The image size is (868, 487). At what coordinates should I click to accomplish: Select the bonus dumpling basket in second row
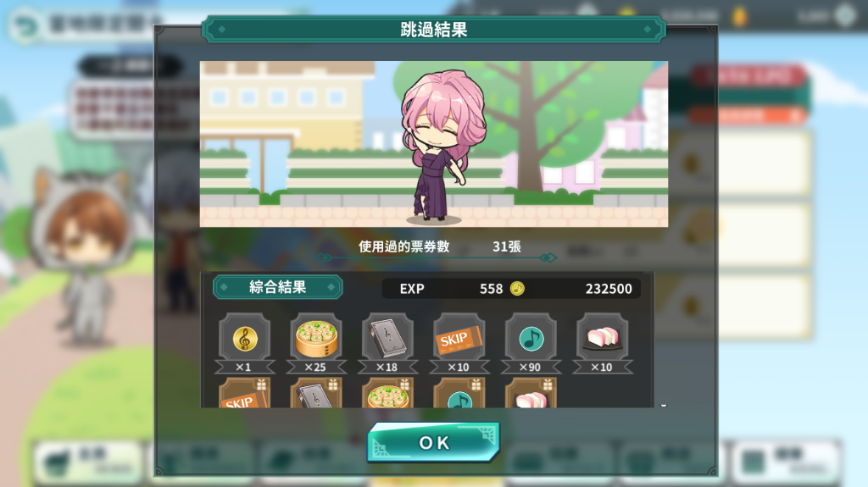tap(387, 393)
